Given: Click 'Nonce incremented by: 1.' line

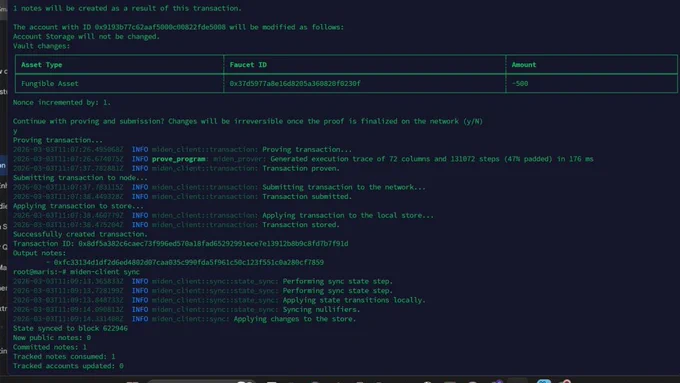Looking at the screenshot, I should [x=62, y=102].
